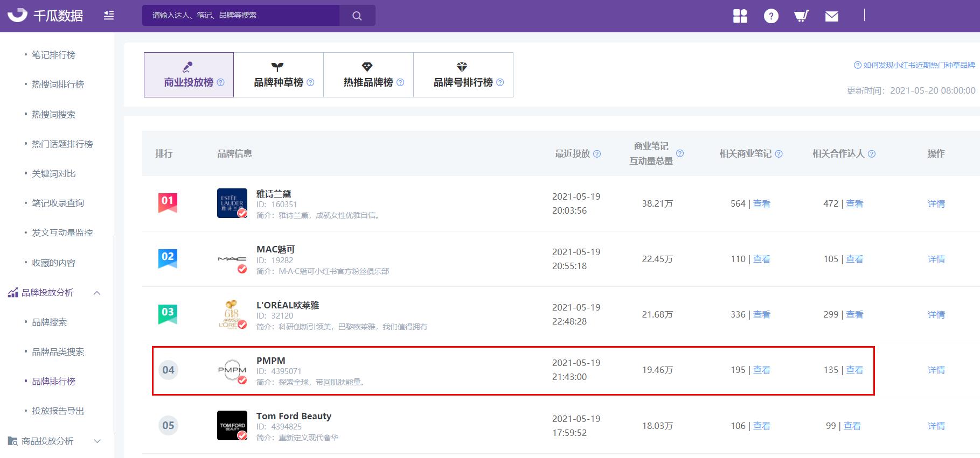Screen dimensions: 980x458
Task: View L'ORÉAL欧莱雅 related commercial notes
Action: click(x=761, y=314)
